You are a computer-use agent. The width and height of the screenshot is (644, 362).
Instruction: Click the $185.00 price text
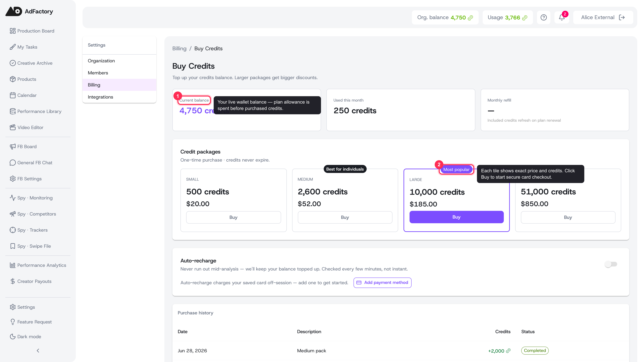pyautogui.click(x=423, y=204)
